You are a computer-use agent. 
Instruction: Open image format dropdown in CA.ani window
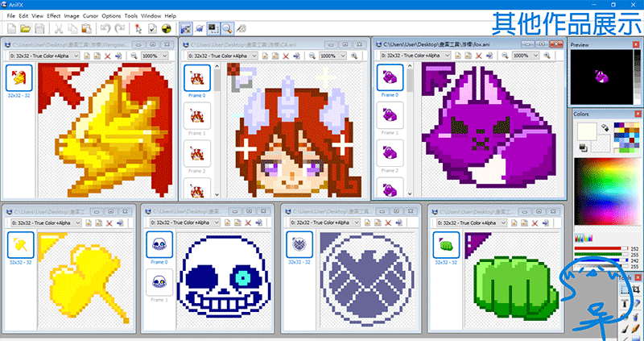click(x=222, y=56)
